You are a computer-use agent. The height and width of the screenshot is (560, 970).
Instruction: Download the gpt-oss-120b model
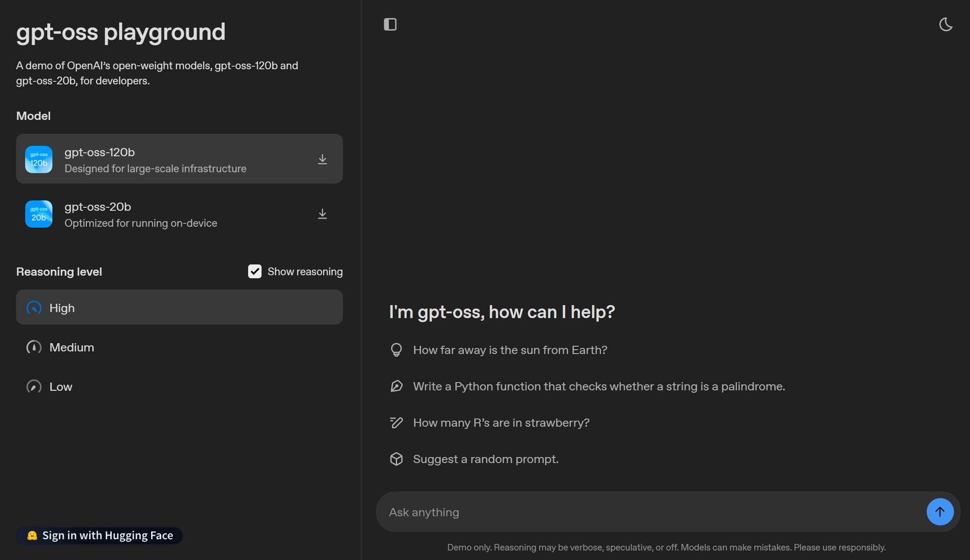[x=322, y=159]
